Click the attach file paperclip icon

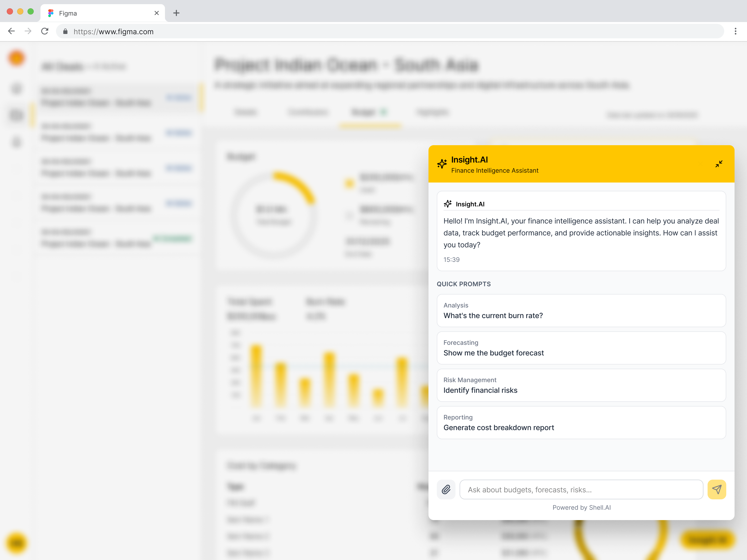click(x=446, y=489)
